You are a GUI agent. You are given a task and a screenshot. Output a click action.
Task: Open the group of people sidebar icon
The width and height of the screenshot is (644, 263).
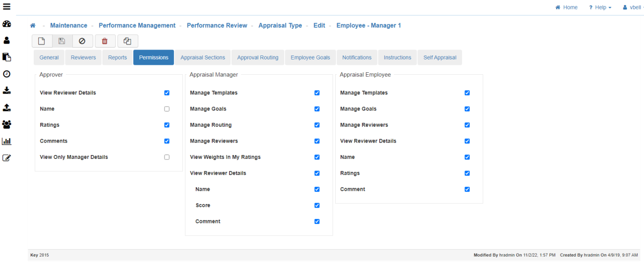point(7,124)
